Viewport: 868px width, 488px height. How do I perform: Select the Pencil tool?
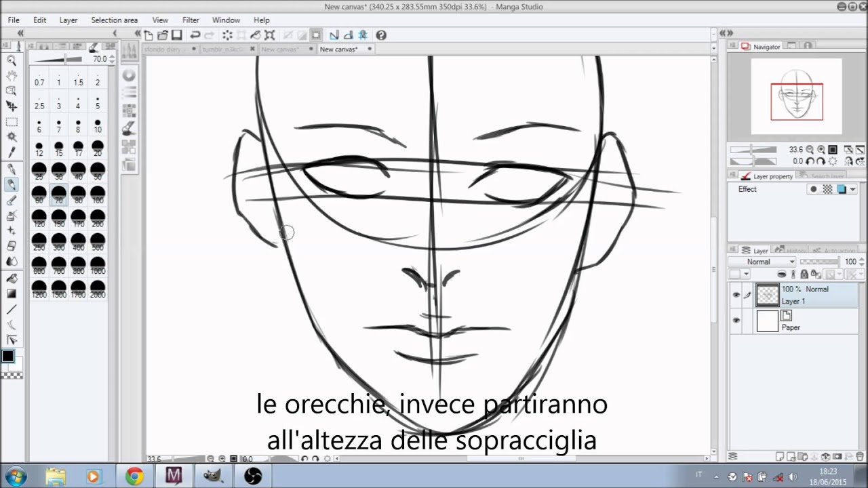(12, 184)
